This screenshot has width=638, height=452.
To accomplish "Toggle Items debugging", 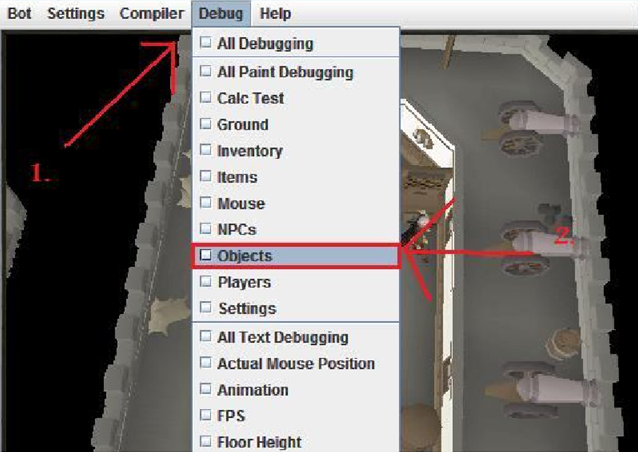I will 296,177.
